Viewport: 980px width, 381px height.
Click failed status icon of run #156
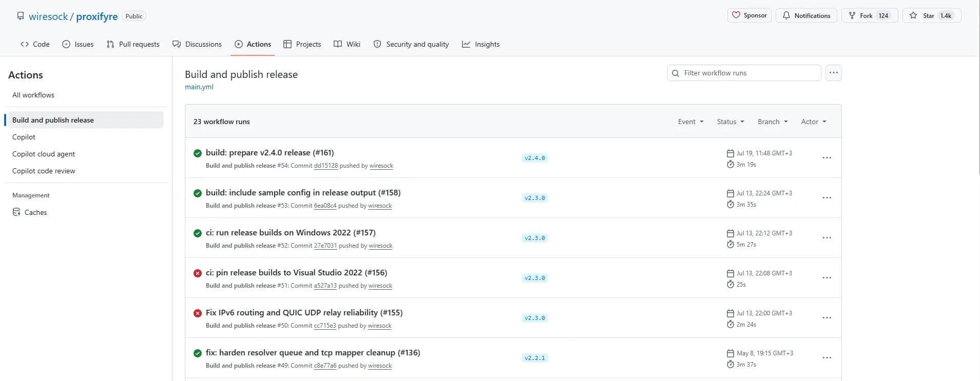tap(198, 273)
